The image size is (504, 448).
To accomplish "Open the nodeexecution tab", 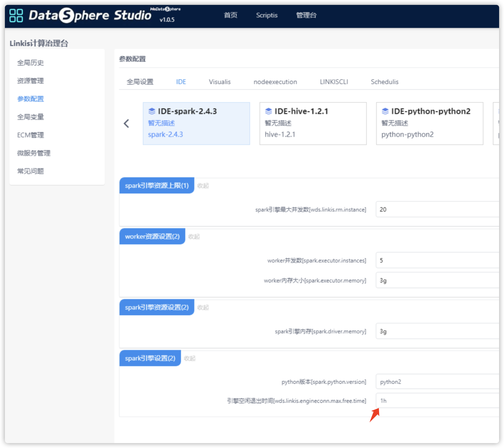I will point(275,82).
